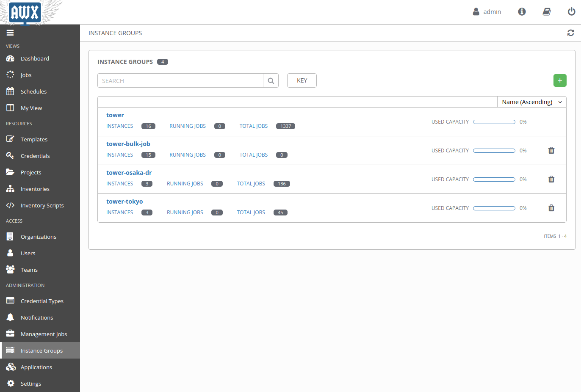Click tower used capacity bar
Viewport: 581px width, 392px height.
(494, 122)
